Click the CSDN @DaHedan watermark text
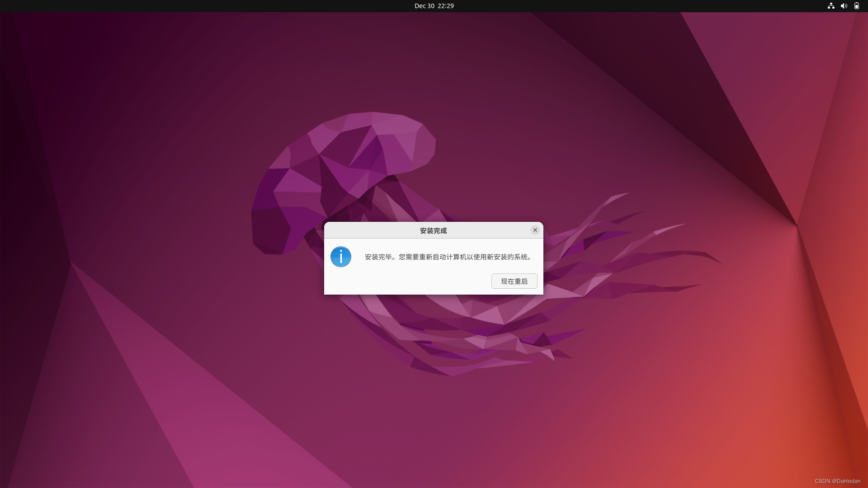868x488 pixels. (837, 481)
